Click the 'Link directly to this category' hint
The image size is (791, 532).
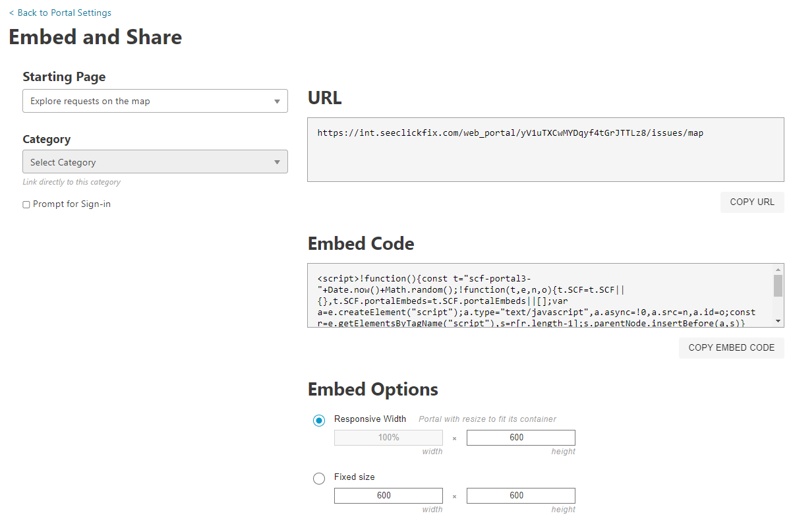(x=71, y=182)
